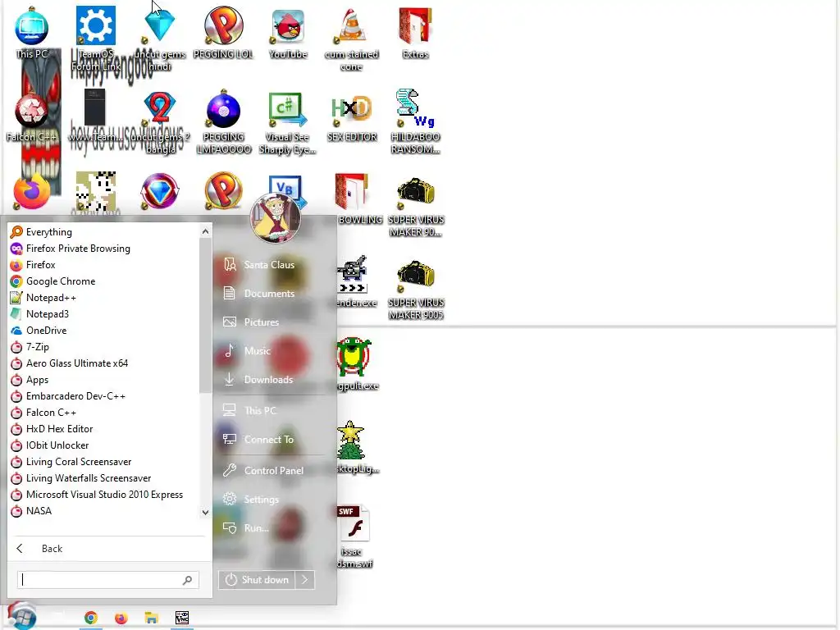Click the Start orb button

(22, 616)
